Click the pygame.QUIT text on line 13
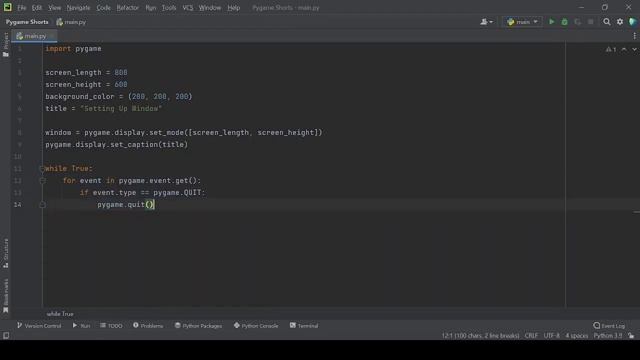The height and width of the screenshot is (360, 640). point(177,193)
